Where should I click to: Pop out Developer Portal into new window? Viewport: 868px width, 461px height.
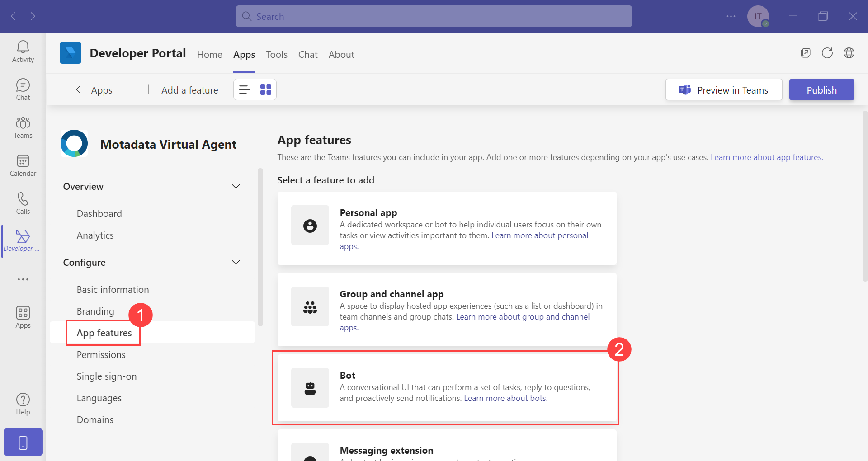pyautogui.click(x=805, y=53)
